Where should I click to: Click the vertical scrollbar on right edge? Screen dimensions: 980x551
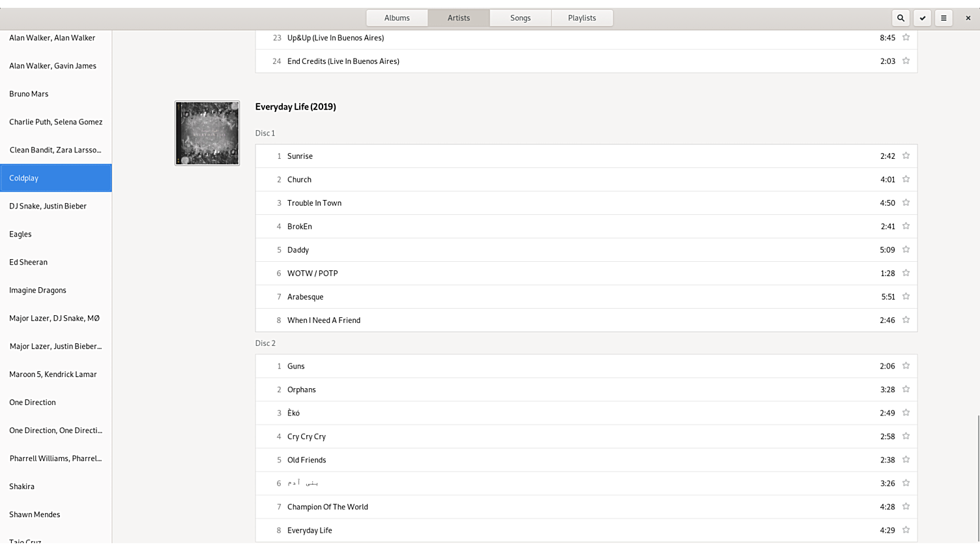tap(977, 478)
